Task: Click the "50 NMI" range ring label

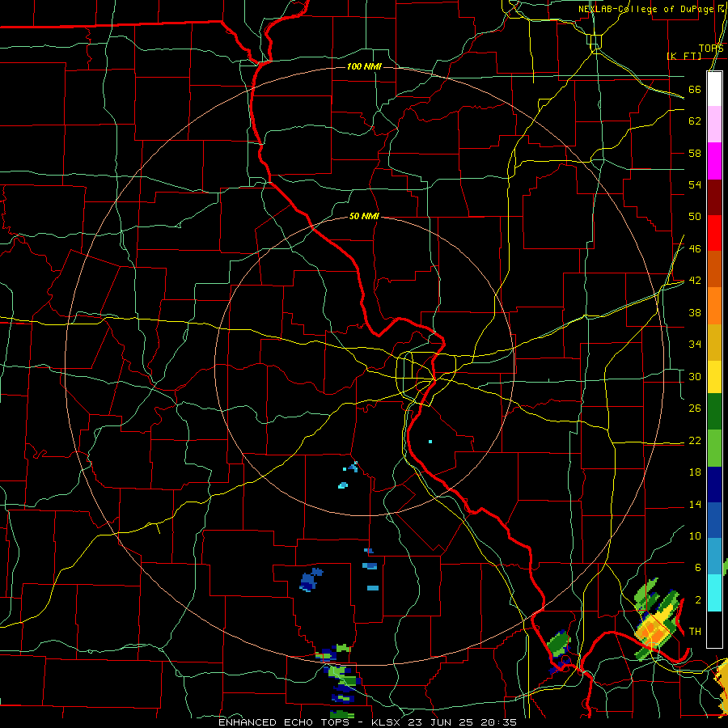Action: click(x=364, y=216)
